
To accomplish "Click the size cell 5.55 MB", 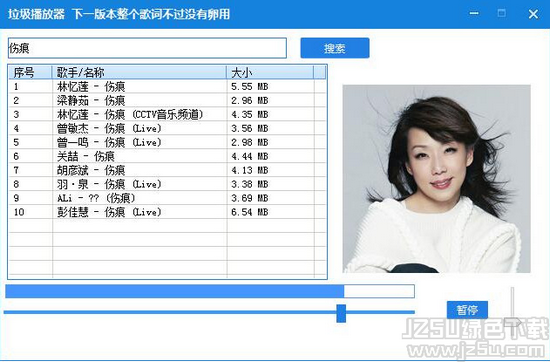I will [x=249, y=87].
